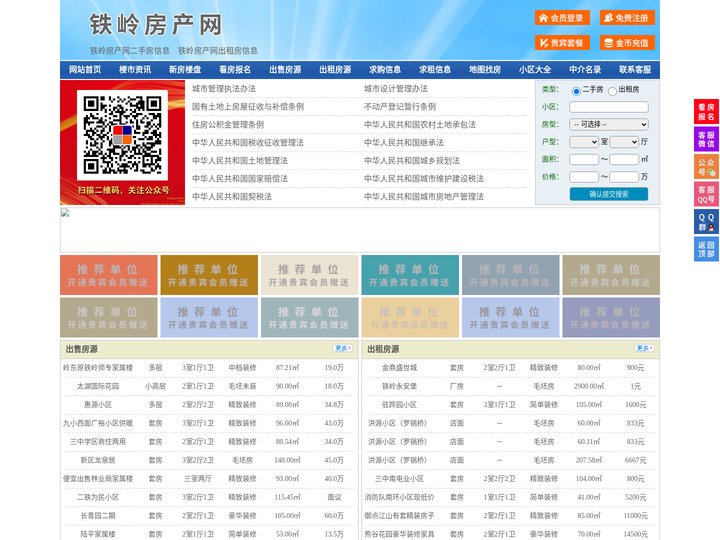
Task: Open the 看房报名 navigation item
Action: pos(235,70)
